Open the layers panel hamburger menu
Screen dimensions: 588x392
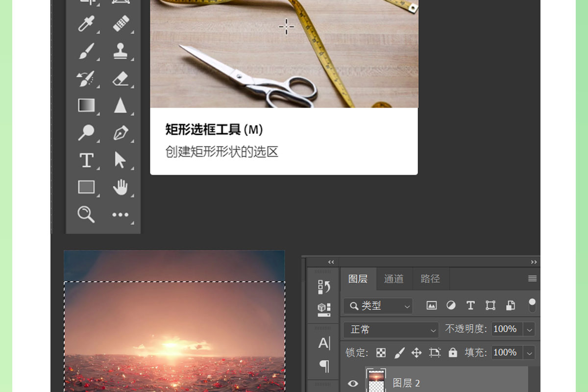(532, 279)
